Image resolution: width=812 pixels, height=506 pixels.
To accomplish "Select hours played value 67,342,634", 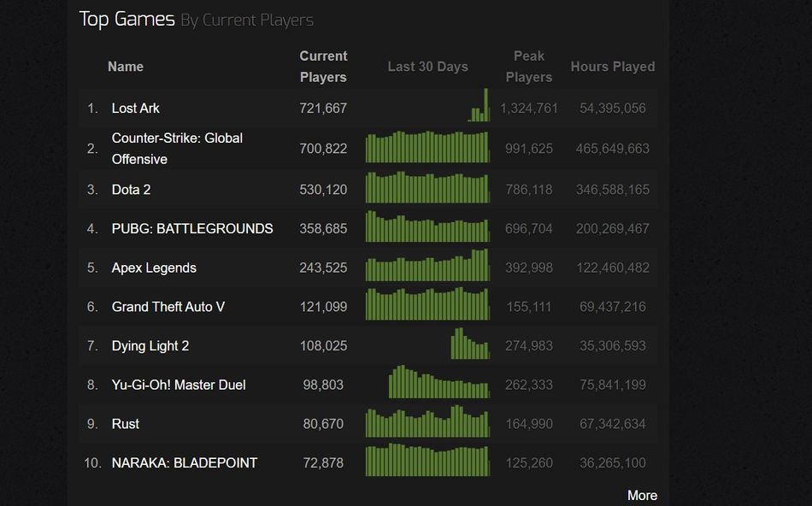I will (613, 424).
